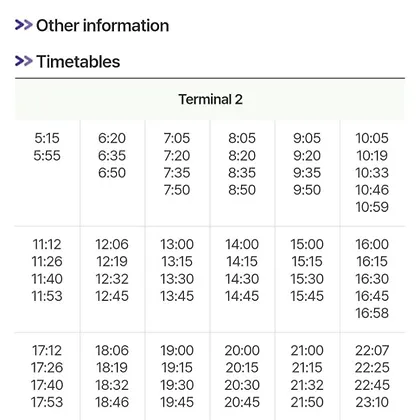The height and width of the screenshot is (420, 420).
Task: Click the 16:58 departure time
Action: click(x=372, y=313)
